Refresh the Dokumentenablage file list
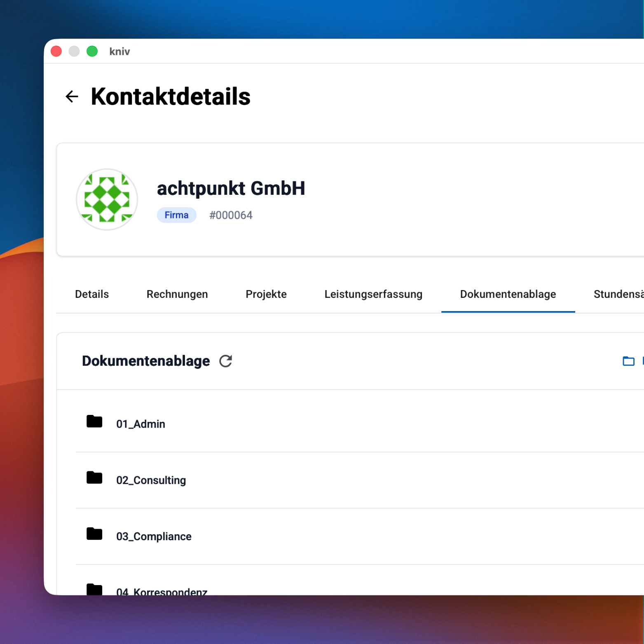The width and height of the screenshot is (644, 644). tap(225, 361)
